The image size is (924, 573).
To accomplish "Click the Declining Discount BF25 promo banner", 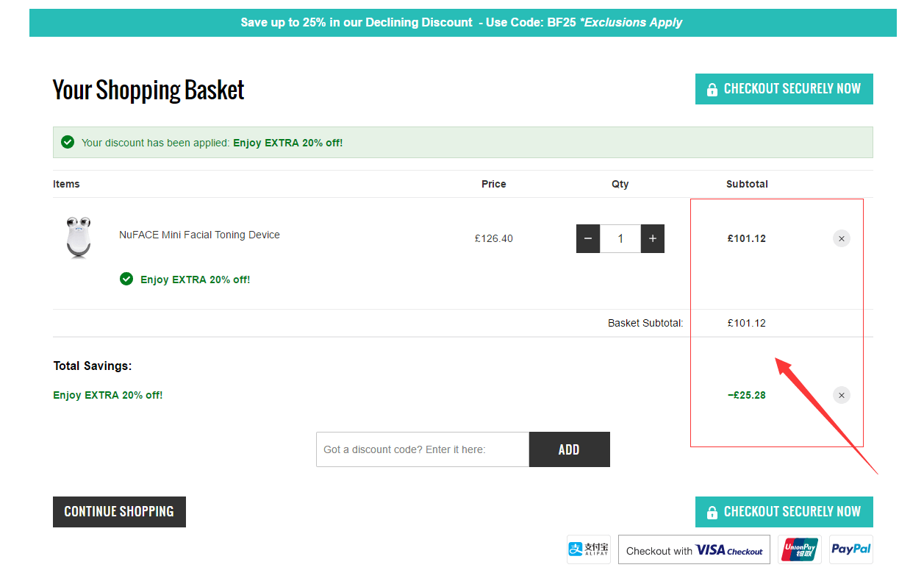I will (462, 23).
